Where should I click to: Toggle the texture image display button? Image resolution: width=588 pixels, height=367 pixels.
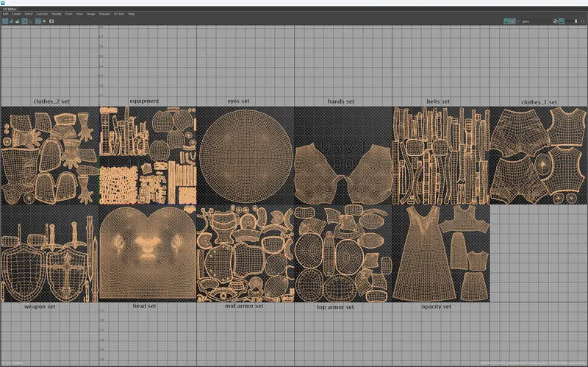pyautogui.click(x=506, y=21)
